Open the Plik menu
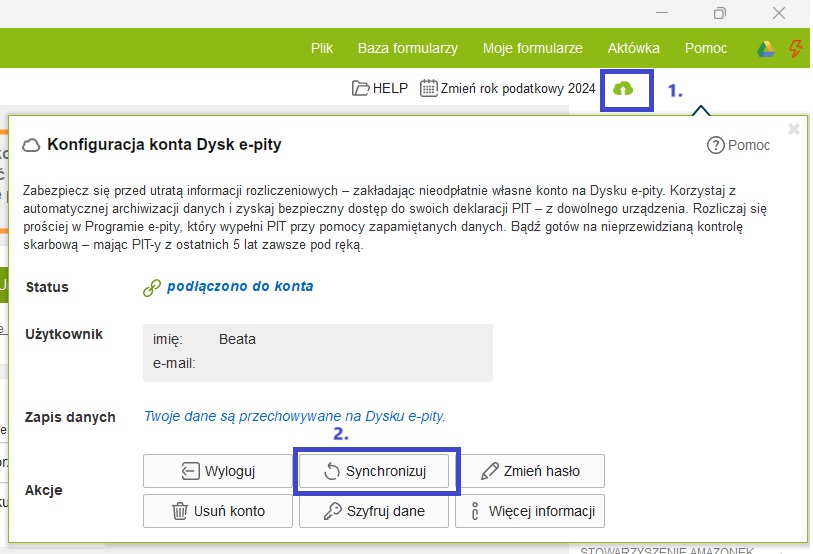Image resolution: width=813 pixels, height=554 pixels. [x=322, y=48]
